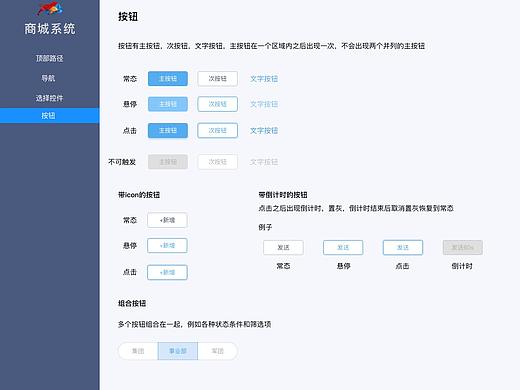Click the disabled 文字按钮 in 不可触发 row
Screen dimensions: 520x390
coord(264,162)
